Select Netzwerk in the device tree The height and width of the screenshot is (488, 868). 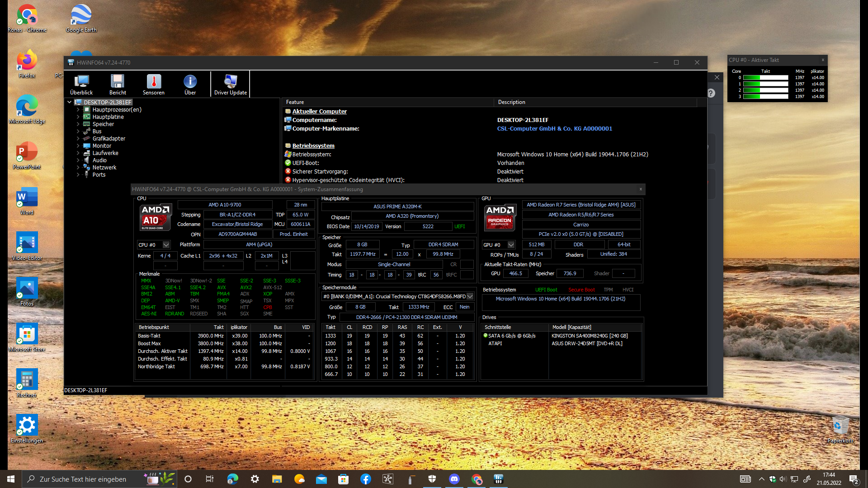(104, 168)
